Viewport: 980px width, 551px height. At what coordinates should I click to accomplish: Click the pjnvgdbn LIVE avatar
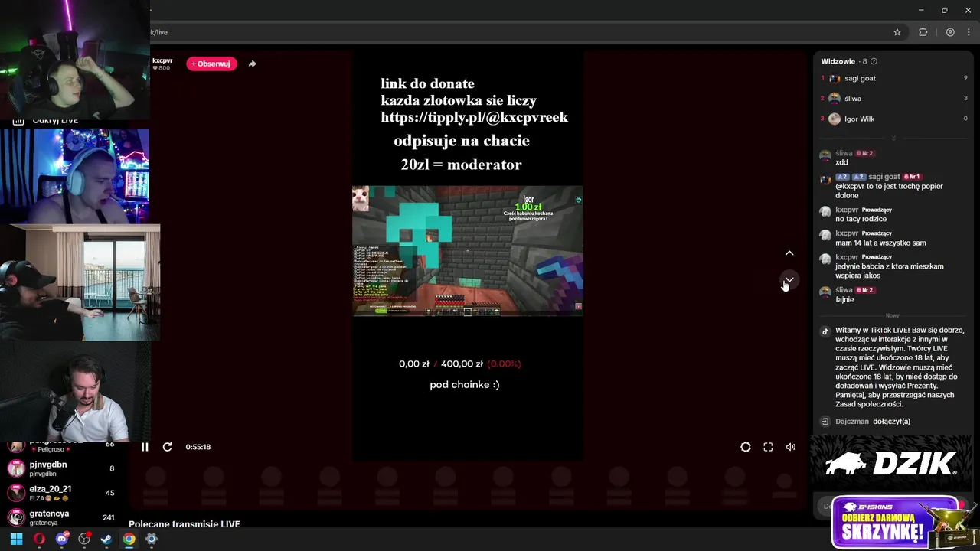coord(16,468)
